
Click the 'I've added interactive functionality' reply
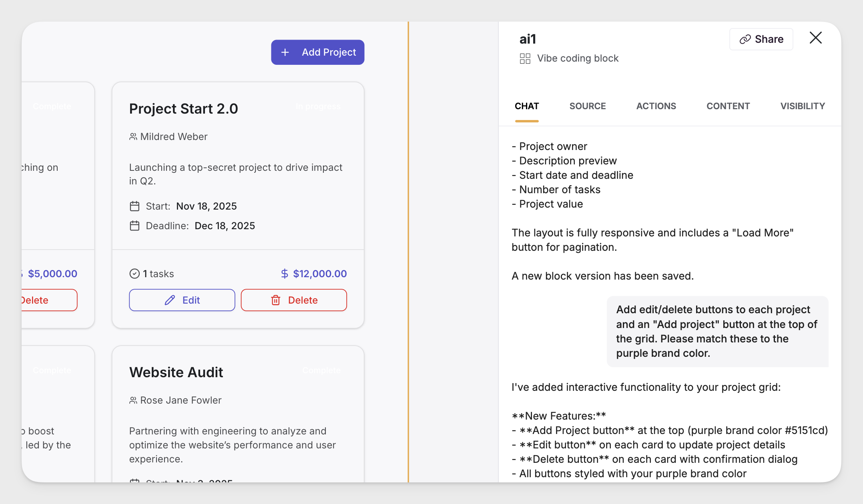[x=646, y=387]
